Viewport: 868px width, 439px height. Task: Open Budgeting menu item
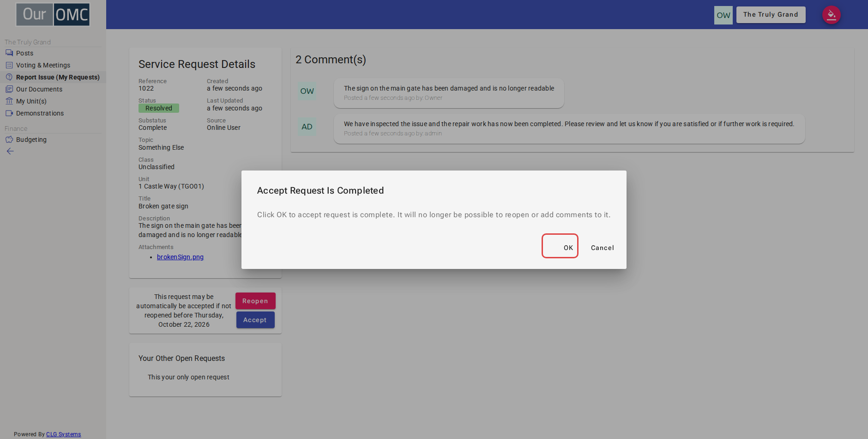pos(53,140)
